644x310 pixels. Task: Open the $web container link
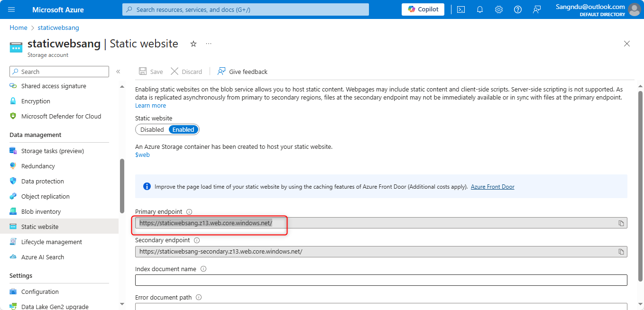point(142,155)
